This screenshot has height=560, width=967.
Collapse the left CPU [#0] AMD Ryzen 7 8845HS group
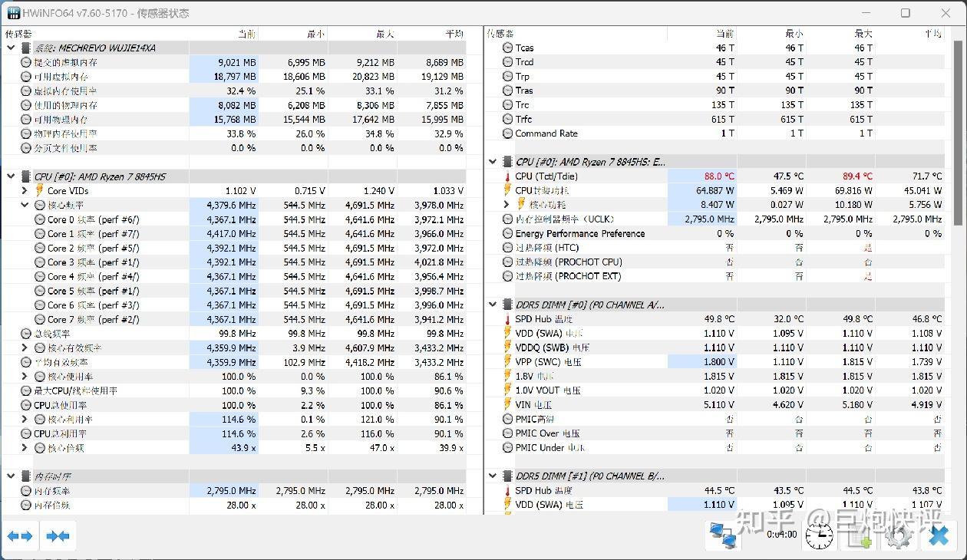11,176
